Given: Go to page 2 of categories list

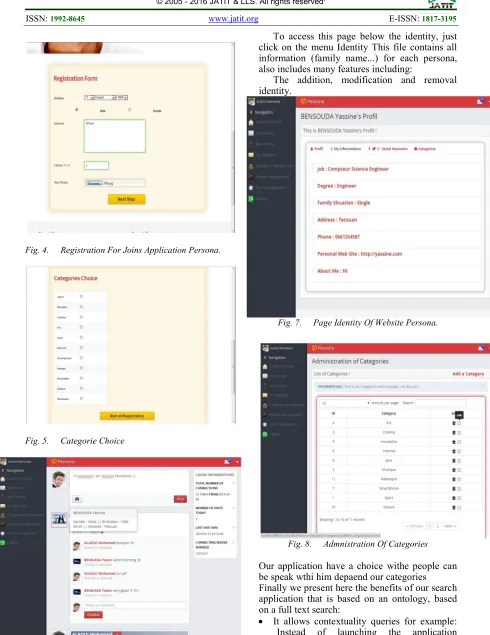Looking at the screenshot, I should [x=437, y=526].
